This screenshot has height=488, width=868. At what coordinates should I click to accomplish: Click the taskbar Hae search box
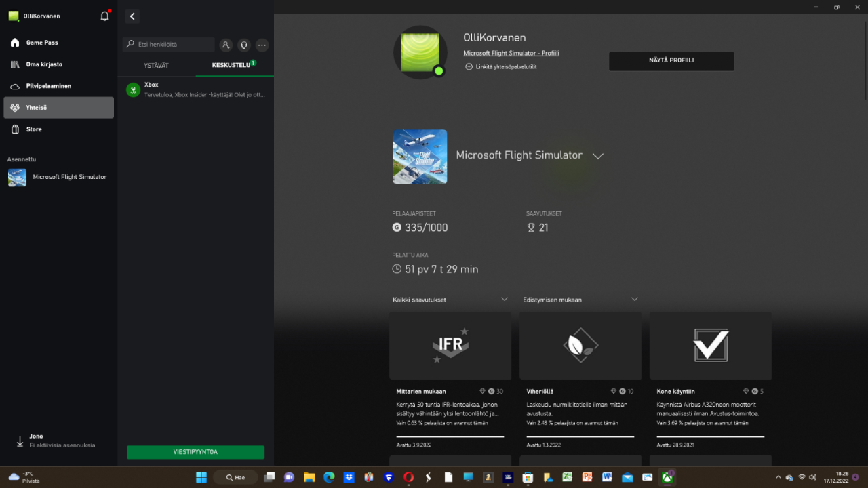[x=235, y=477]
